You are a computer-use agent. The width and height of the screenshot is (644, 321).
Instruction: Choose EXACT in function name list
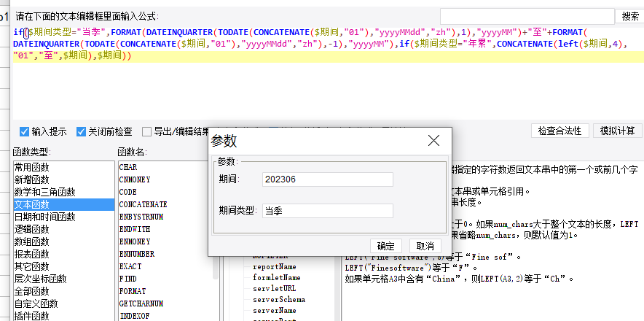(x=130, y=266)
